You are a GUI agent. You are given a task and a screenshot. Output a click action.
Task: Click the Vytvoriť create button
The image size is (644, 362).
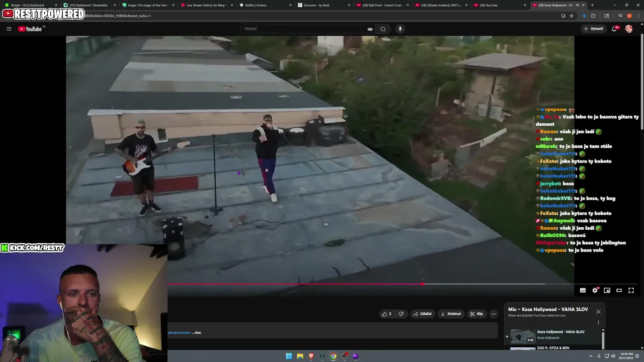pyautogui.click(x=594, y=29)
